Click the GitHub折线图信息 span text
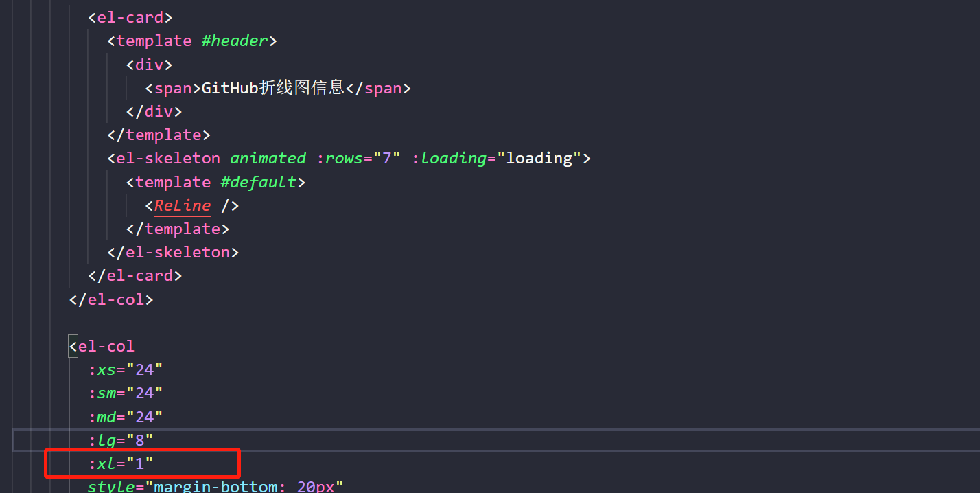980x493 pixels. point(268,87)
